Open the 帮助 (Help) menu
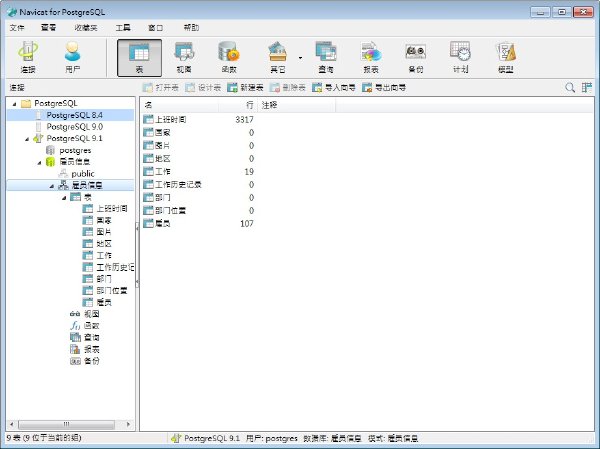This screenshot has height=449, width=600. click(191, 28)
